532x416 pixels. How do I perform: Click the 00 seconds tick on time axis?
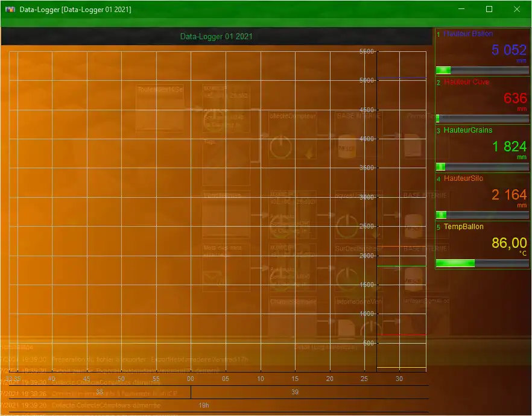[191, 379]
